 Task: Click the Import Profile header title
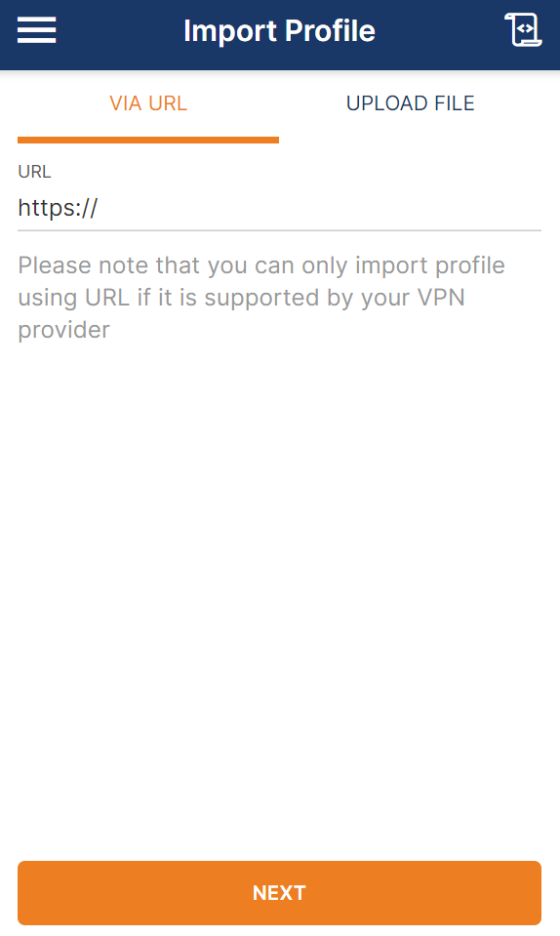tap(279, 30)
